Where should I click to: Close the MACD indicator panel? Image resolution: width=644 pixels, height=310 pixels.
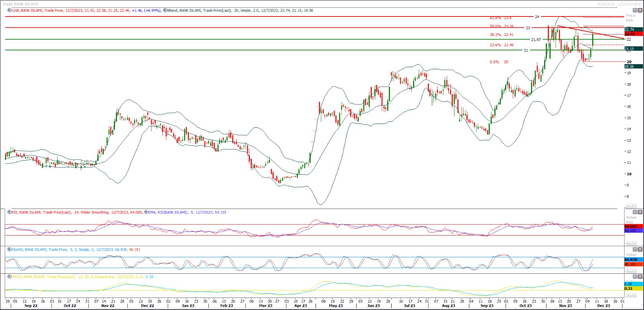click(640, 277)
